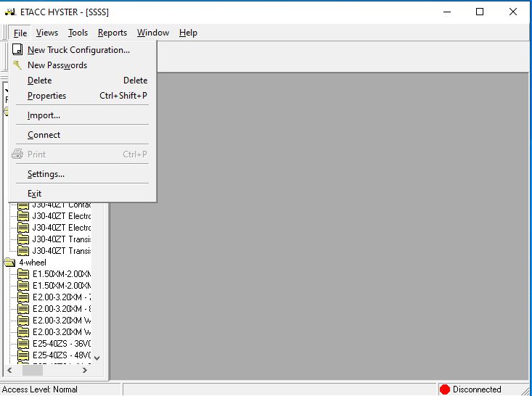Image resolution: width=532 pixels, height=396 pixels.
Task: Open the Help menu
Action: (188, 33)
